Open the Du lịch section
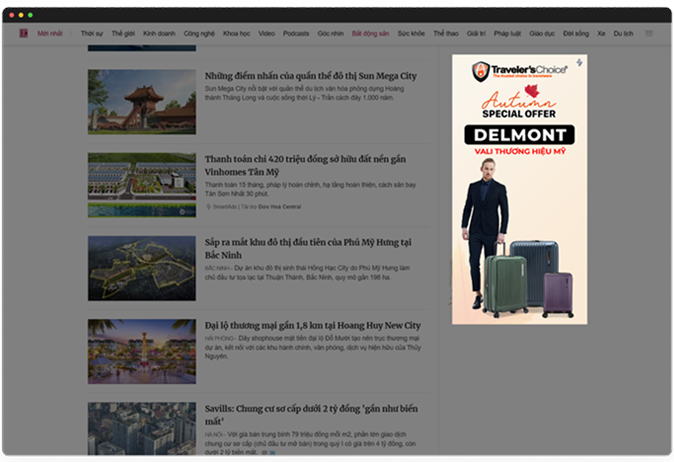 [623, 33]
